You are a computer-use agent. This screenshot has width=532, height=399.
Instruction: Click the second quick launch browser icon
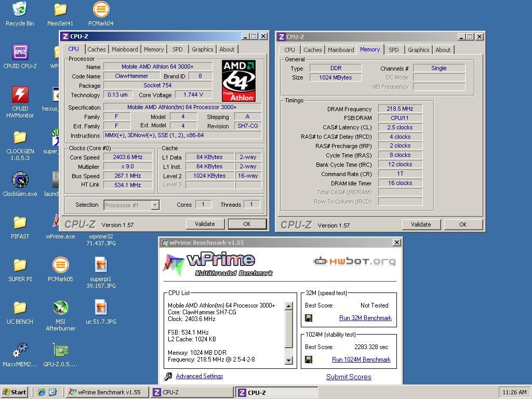[x=52, y=392]
